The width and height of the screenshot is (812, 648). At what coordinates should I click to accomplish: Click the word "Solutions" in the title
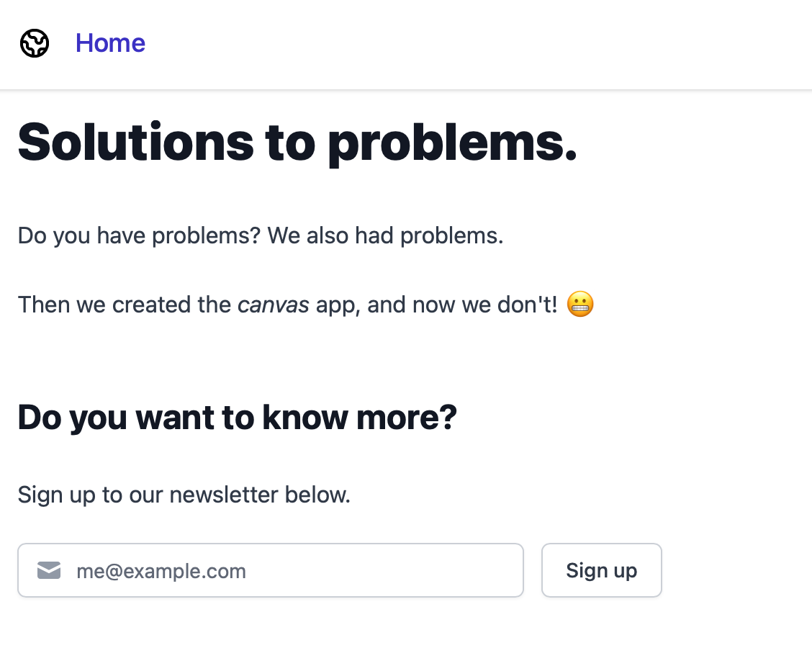[136, 143]
